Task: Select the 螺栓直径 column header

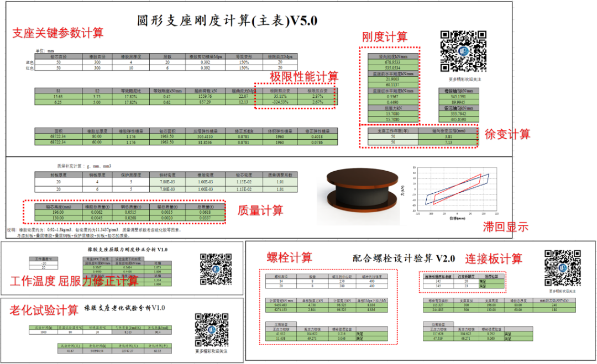Action: [281, 277]
